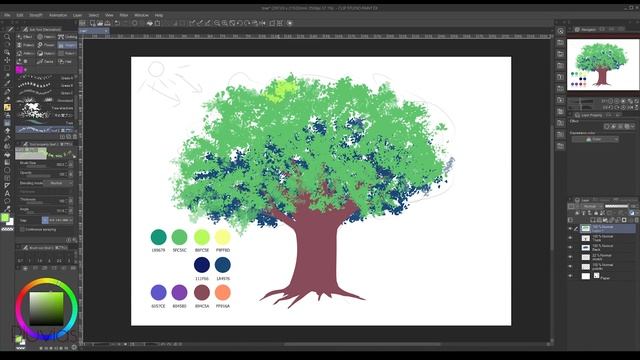Viewport: 640px width, 360px height.
Task: Select the Paper layer thumbnail
Action: 586,276
